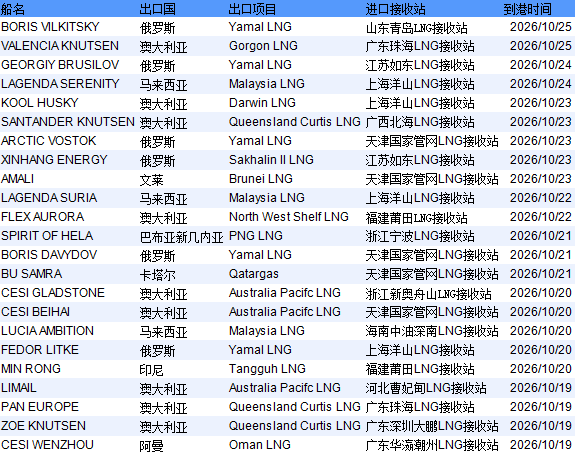Click the Brunei LNG project cell

261,179
